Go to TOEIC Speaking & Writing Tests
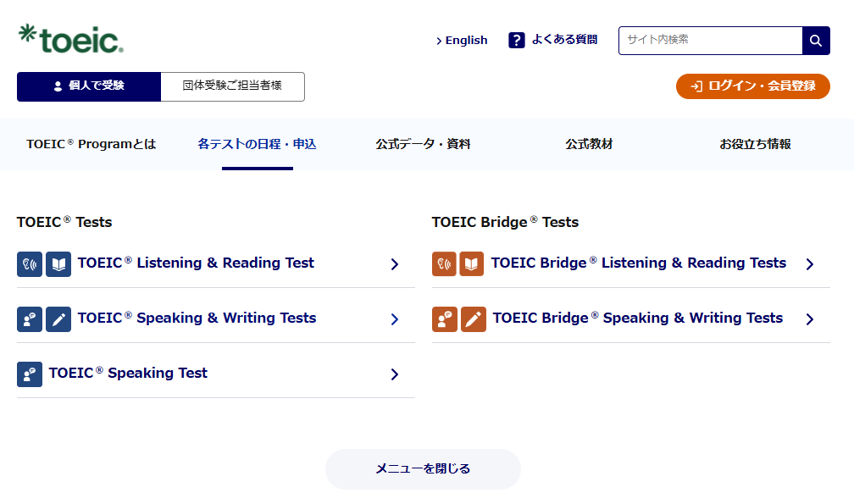Screen dimensions: 854x504 197,318
